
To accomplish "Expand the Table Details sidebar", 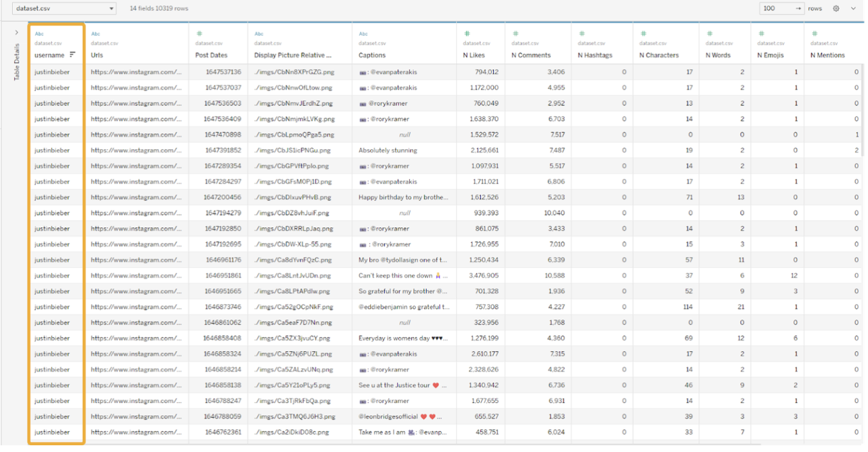I will tap(16, 31).
